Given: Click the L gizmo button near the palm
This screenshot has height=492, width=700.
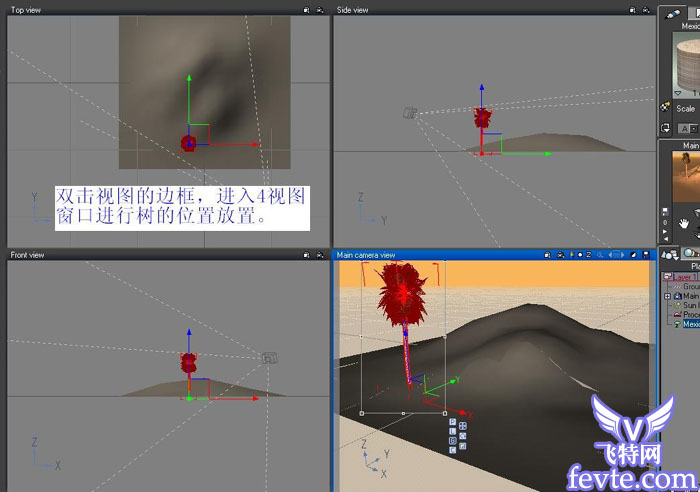Looking at the screenshot, I should pos(452,431).
